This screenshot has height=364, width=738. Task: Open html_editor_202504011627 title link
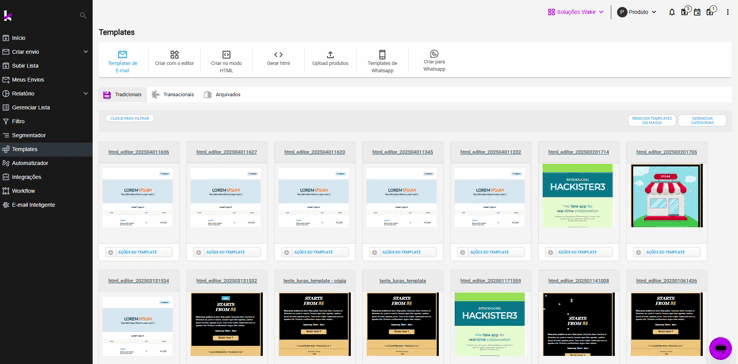click(227, 152)
